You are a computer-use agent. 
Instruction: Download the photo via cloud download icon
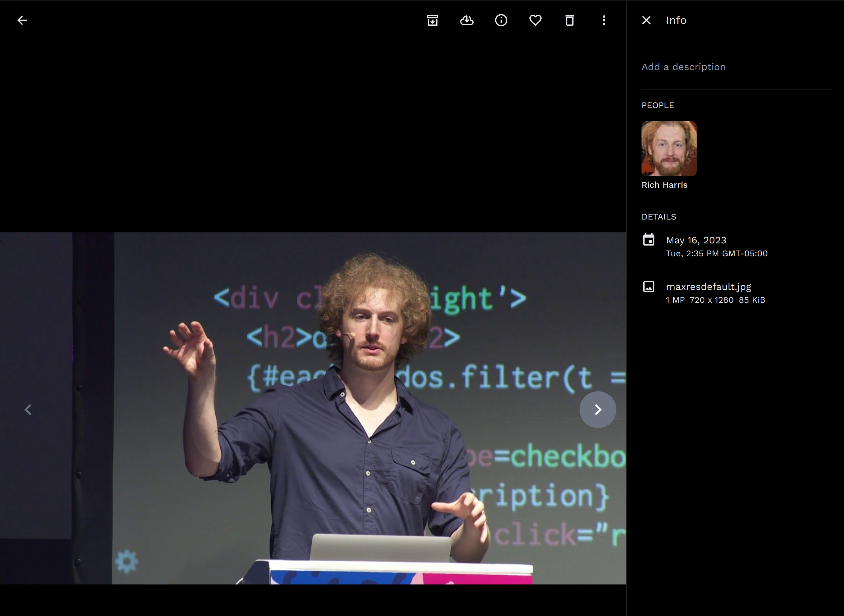[467, 20]
